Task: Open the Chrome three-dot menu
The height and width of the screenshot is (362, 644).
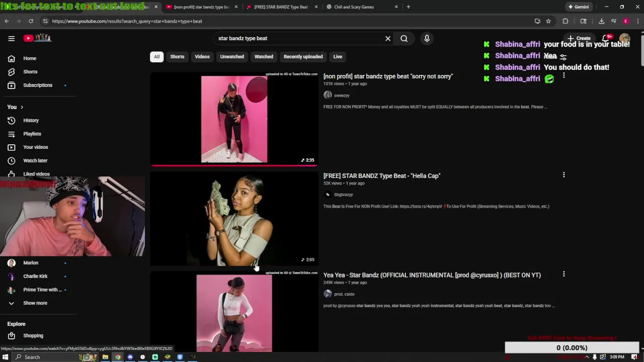Action: 638,21
